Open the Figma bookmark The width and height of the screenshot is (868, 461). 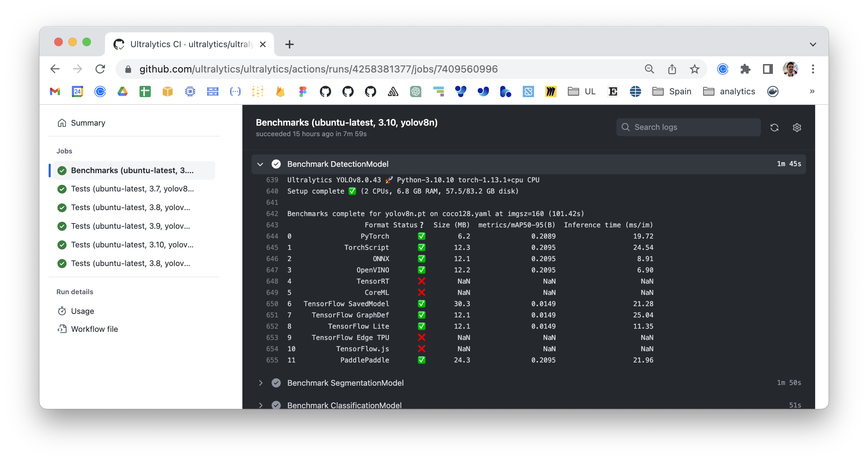(x=303, y=91)
